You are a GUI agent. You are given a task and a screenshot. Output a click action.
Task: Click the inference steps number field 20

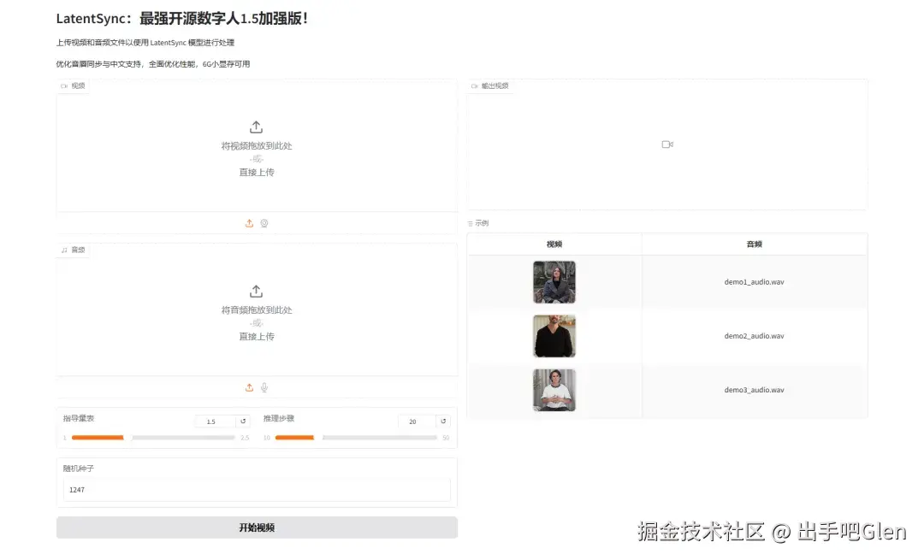pos(417,421)
